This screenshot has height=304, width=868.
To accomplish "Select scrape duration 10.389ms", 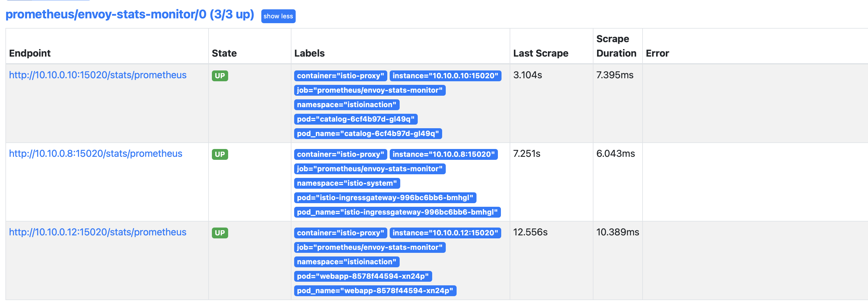I will (x=618, y=232).
